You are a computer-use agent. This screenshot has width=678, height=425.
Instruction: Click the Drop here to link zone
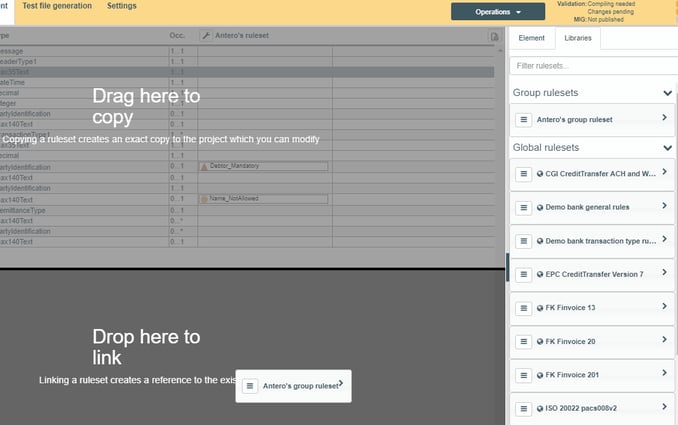coord(252,347)
